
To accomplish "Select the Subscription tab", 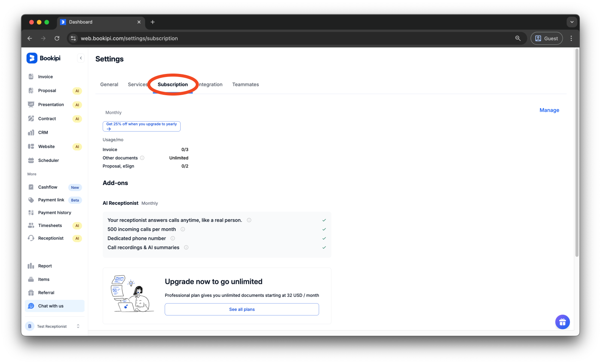I will [173, 85].
